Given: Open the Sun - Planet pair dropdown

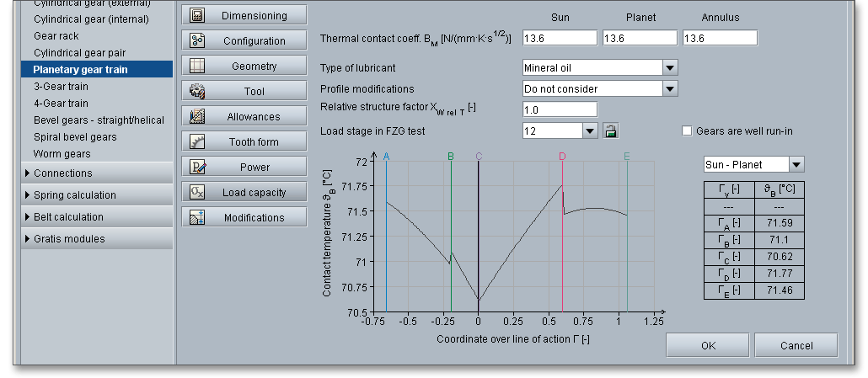Looking at the screenshot, I should [x=796, y=165].
